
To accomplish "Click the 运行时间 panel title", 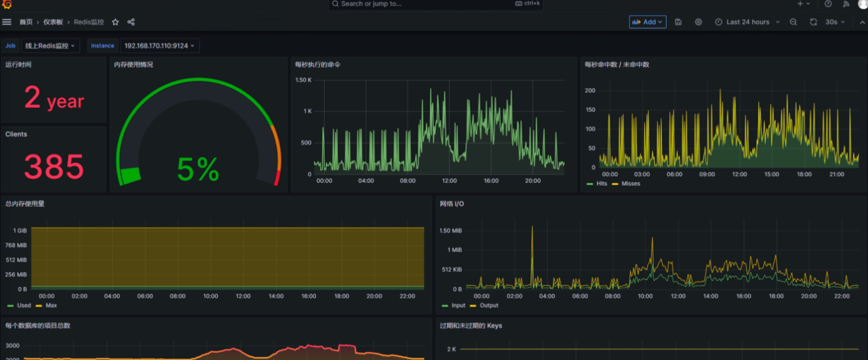I will pyautogui.click(x=19, y=64).
